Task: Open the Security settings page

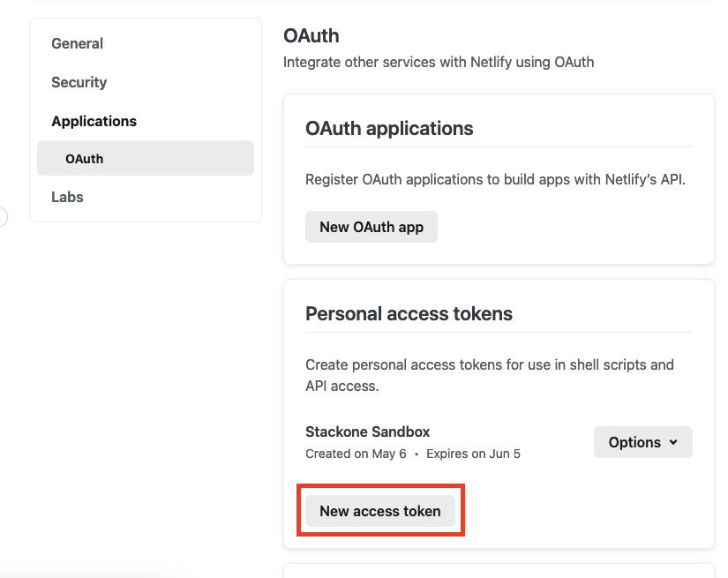Action: [79, 82]
